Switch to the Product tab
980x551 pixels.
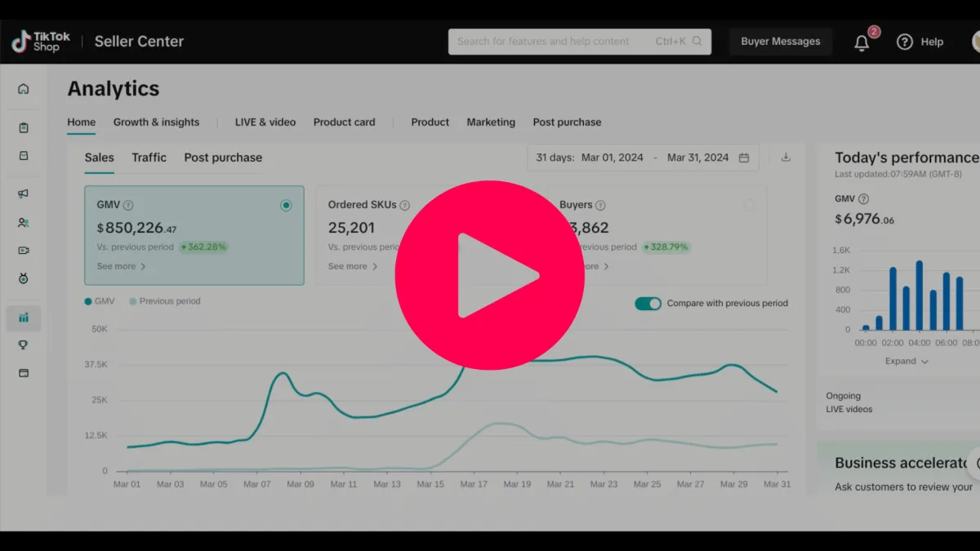tap(430, 122)
